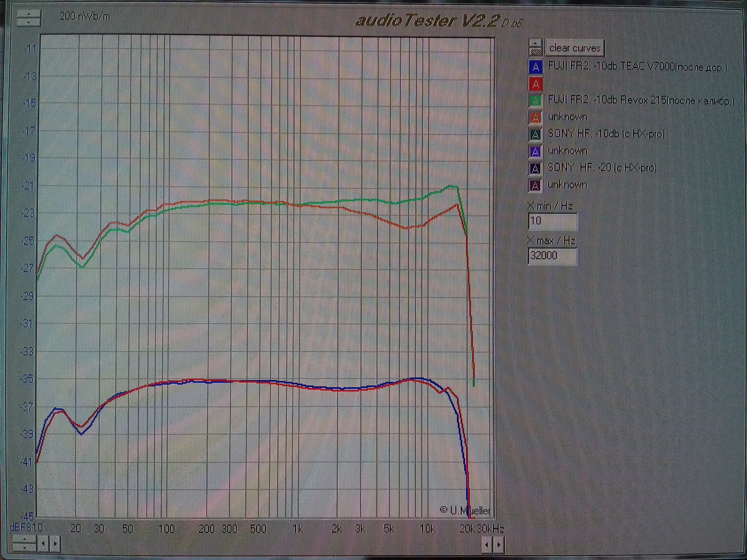The width and height of the screenshot is (747, 560).
Task: Click top-left Y-axis down arrow stepper
Action: click(x=29, y=23)
